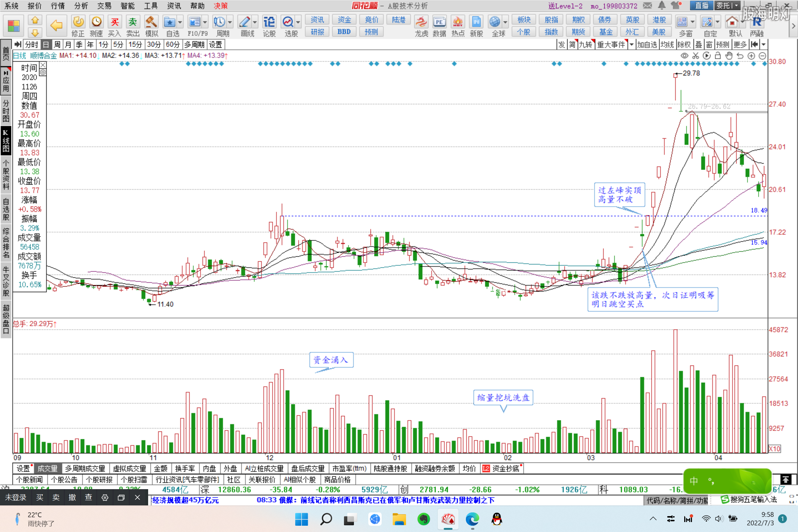This screenshot has height=532, width=798.
Task: Click the 资讯 toolbar button
Action: (317, 20)
